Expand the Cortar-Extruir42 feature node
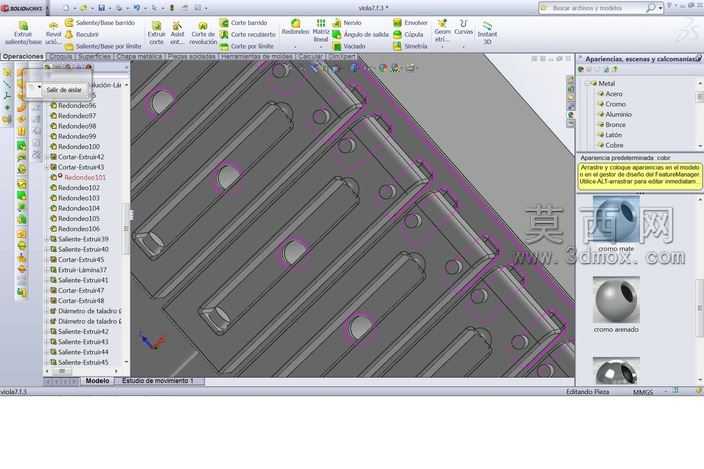Viewport: 704px width, 469px height. tap(47, 157)
